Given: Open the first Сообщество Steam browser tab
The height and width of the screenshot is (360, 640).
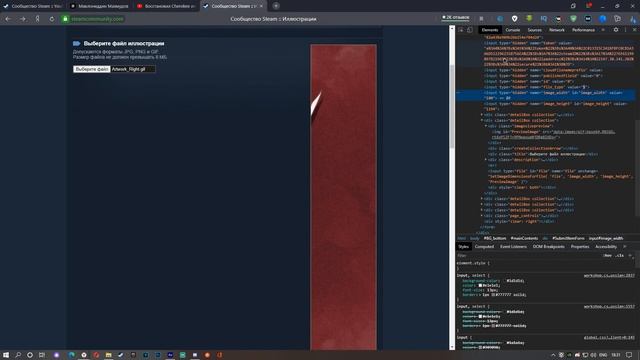Looking at the screenshot, I should click(x=33, y=6).
